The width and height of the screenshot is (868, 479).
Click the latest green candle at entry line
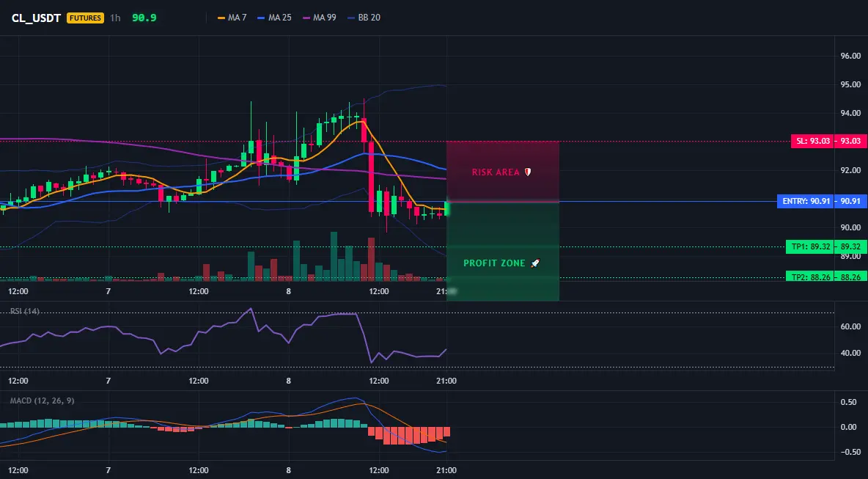click(x=446, y=209)
